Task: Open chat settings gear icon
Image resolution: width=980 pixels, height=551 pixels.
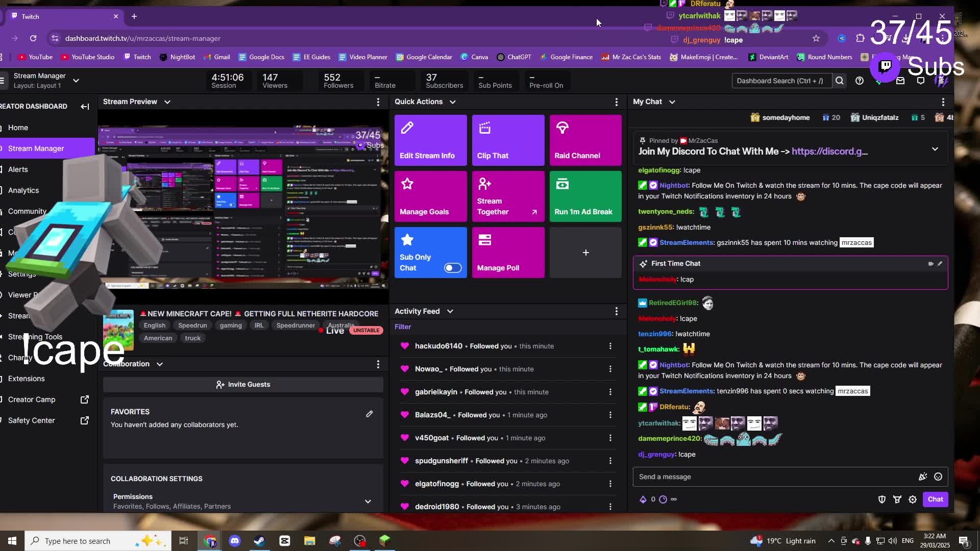Action: pos(913,499)
